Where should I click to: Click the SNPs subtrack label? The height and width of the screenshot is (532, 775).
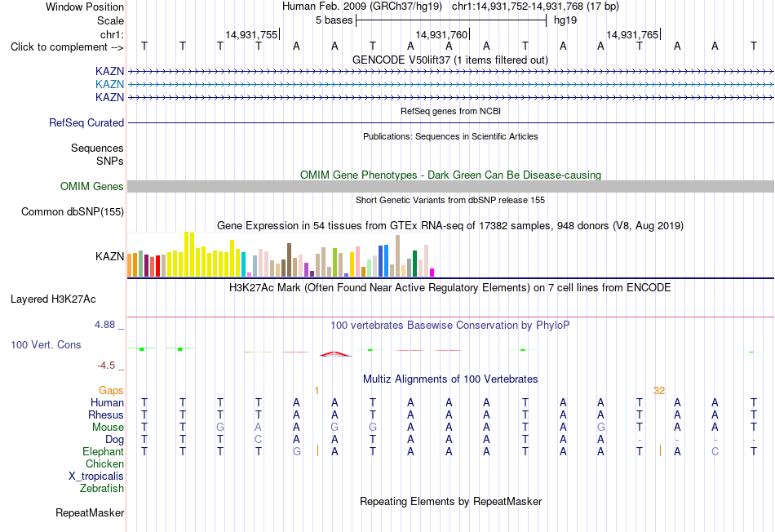click(110, 161)
